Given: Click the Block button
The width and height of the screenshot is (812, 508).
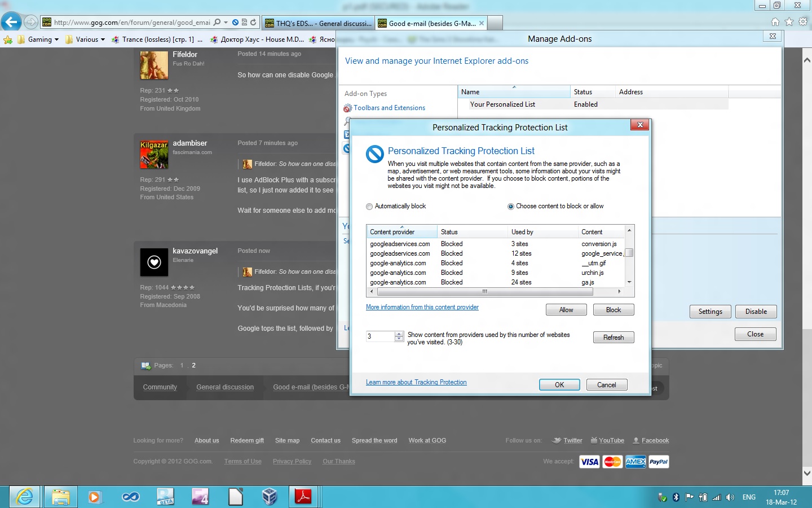Looking at the screenshot, I should 614,310.
